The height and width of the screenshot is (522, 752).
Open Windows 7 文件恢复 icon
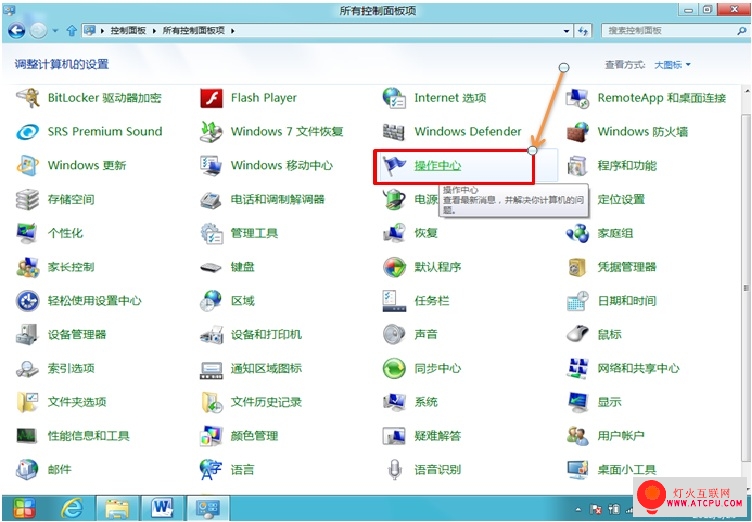coord(212,131)
